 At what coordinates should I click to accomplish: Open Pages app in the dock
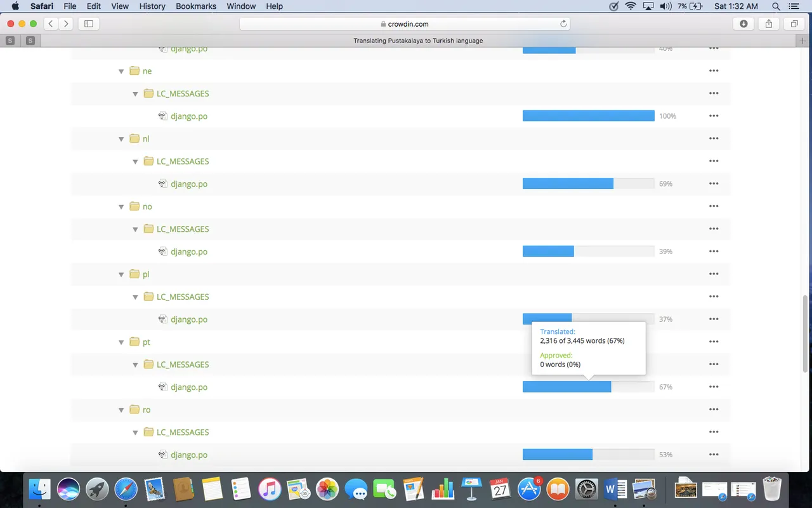click(414, 489)
